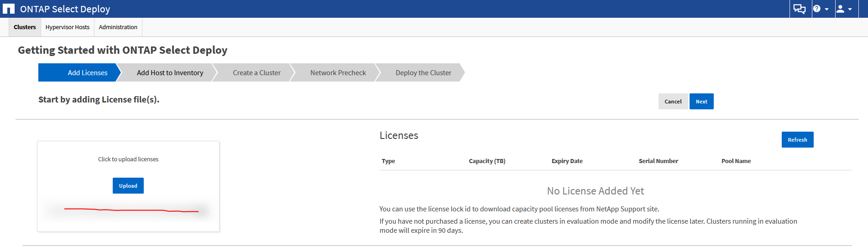
Task: Go to the Network Precheck step
Action: pyautogui.click(x=338, y=73)
